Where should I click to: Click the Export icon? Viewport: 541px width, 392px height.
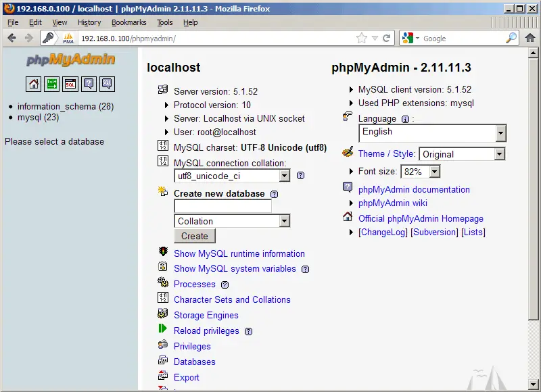[163, 375]
